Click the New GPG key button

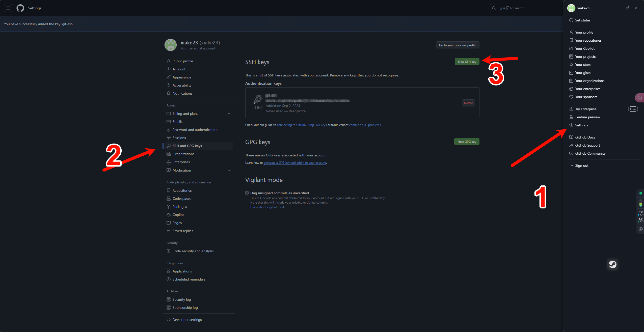click(x=467, y=142)
